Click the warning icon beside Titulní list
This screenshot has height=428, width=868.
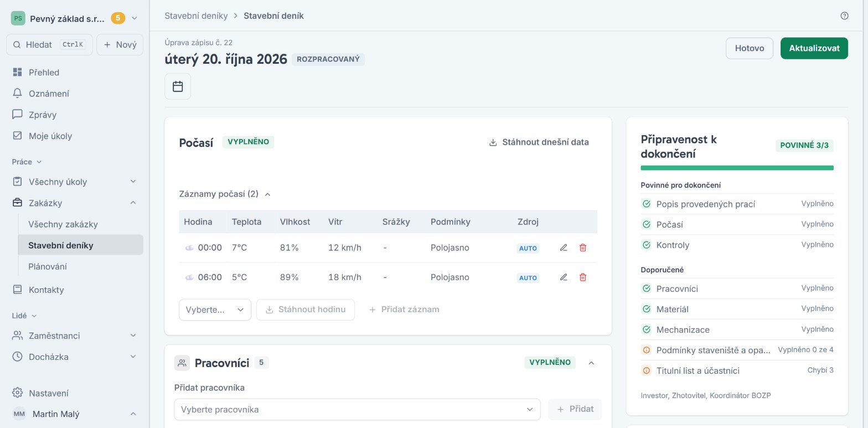646,370
